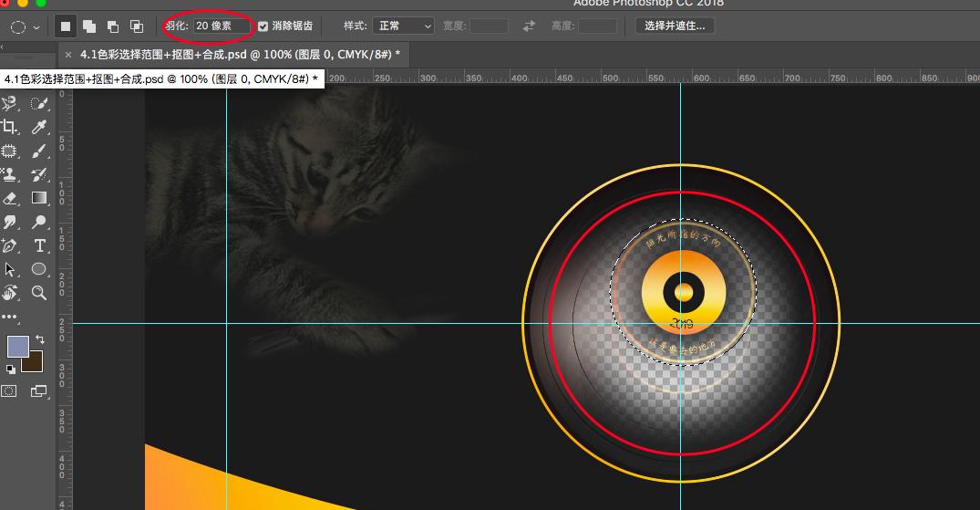Image resolution: width=980 pixels, height=510 pixels.
Task: Open the foreground color swatch
Action: 17,347
